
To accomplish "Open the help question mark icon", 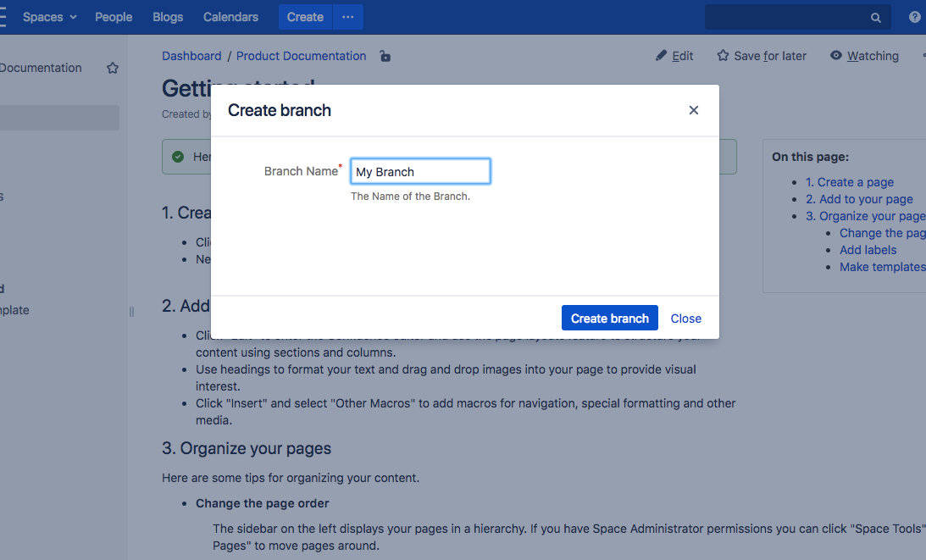I will [915, 17].
